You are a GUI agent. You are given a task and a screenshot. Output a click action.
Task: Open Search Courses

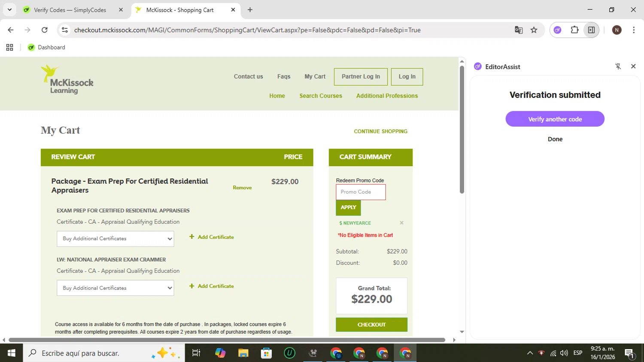pos(321,96)
